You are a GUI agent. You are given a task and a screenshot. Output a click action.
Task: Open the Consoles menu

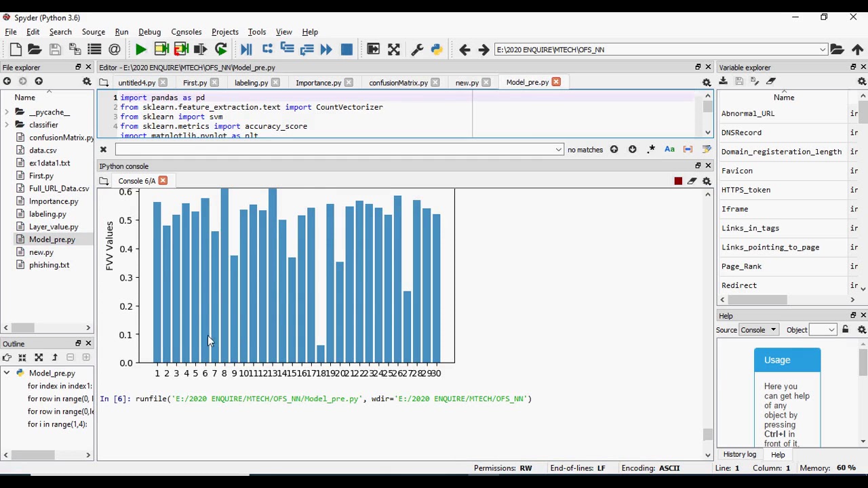(x=186, y=32)
